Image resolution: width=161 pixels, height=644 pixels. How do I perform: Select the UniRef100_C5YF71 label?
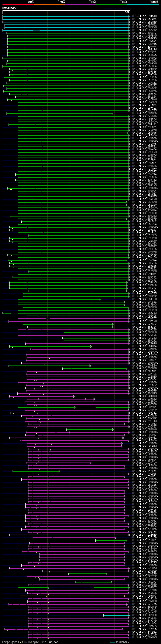(x=144, y=94)
